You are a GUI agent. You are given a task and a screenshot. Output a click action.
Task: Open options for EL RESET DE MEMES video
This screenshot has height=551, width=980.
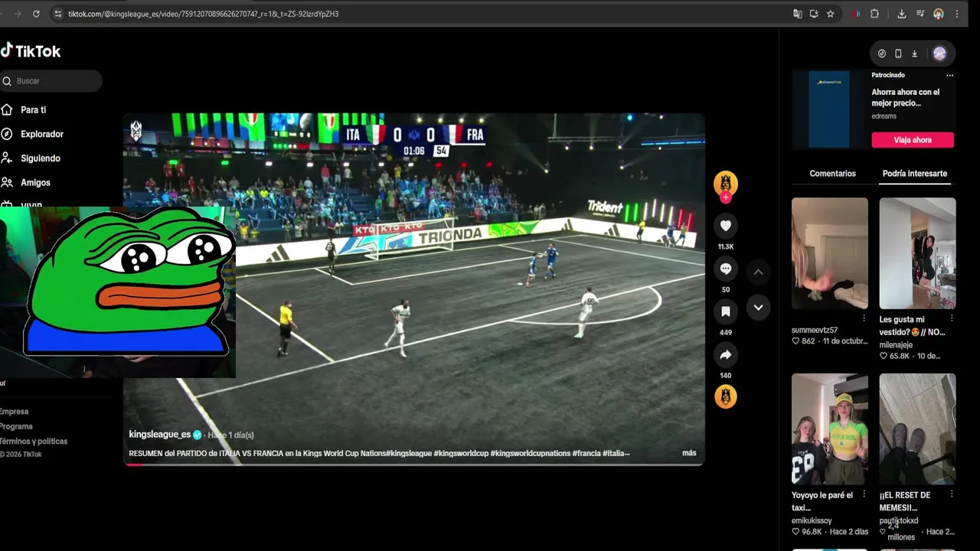(952, 494)
